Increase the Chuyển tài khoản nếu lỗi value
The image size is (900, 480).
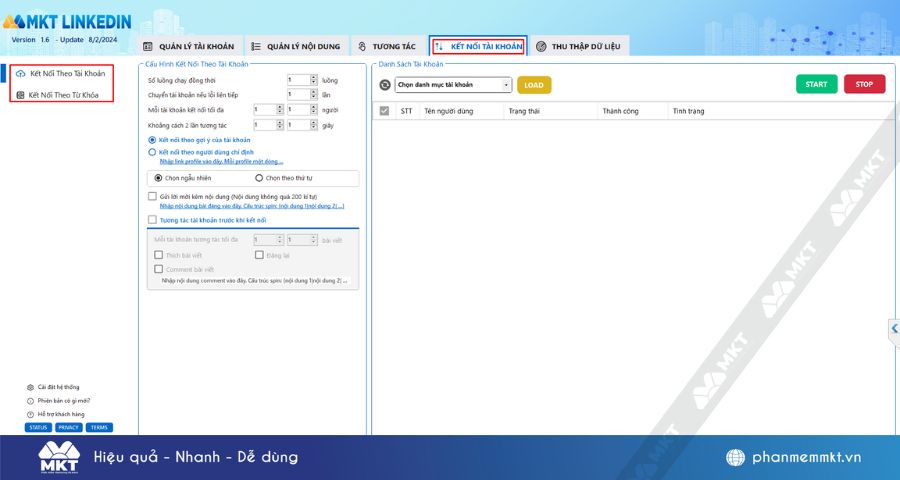click(314, 92)
